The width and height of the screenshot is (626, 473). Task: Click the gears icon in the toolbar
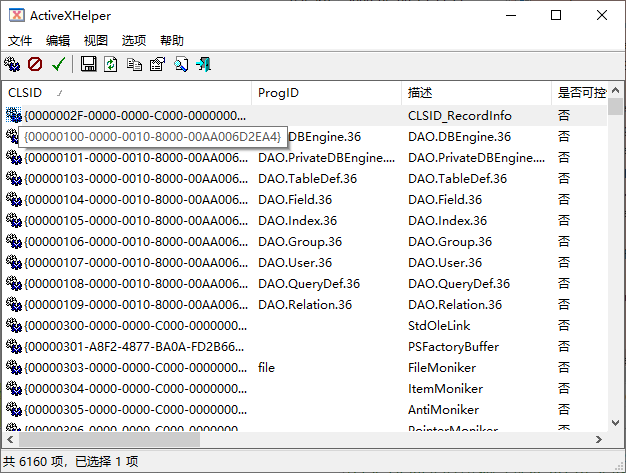click(x=12, y=65)
